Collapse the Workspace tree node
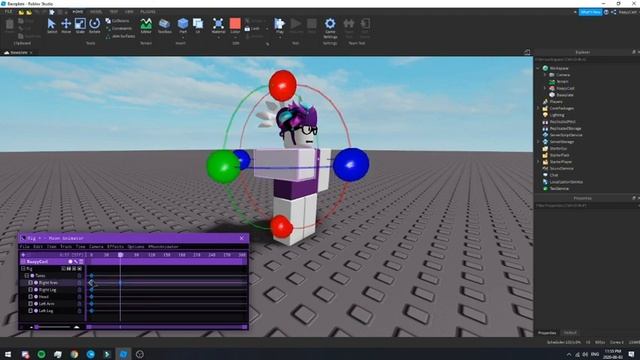 click(538, 68)
